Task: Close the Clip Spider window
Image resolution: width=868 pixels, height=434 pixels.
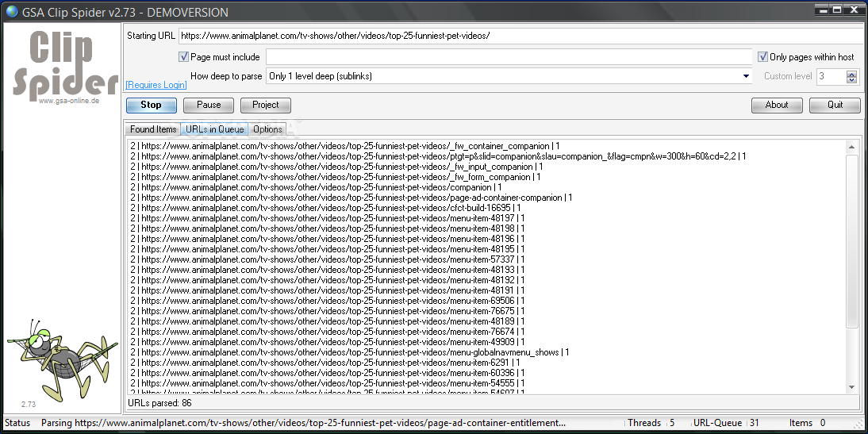Action: (x=855, y=10)
